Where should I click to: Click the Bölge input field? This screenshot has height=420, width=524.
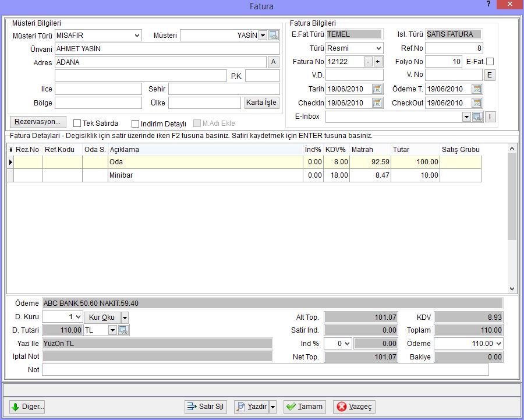[98, 103]
